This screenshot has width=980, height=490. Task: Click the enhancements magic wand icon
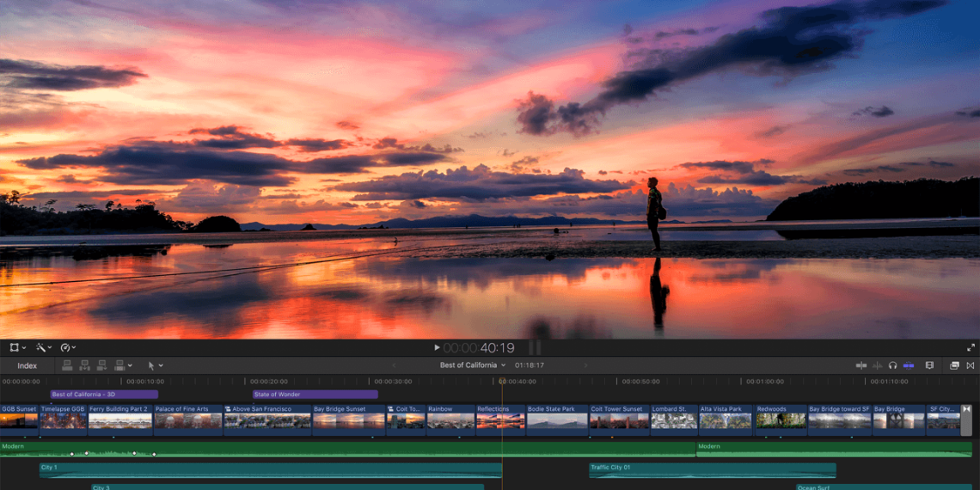click(40, 347)
